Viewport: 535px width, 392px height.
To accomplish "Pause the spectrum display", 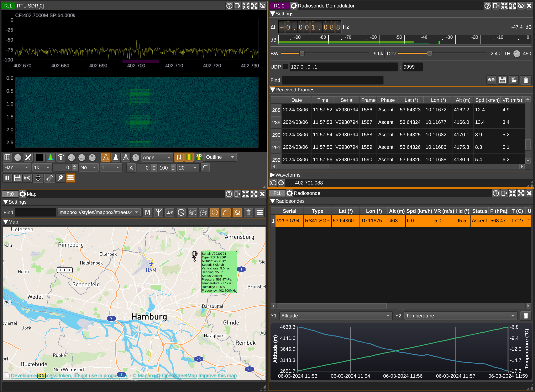I will coord(7,178).
